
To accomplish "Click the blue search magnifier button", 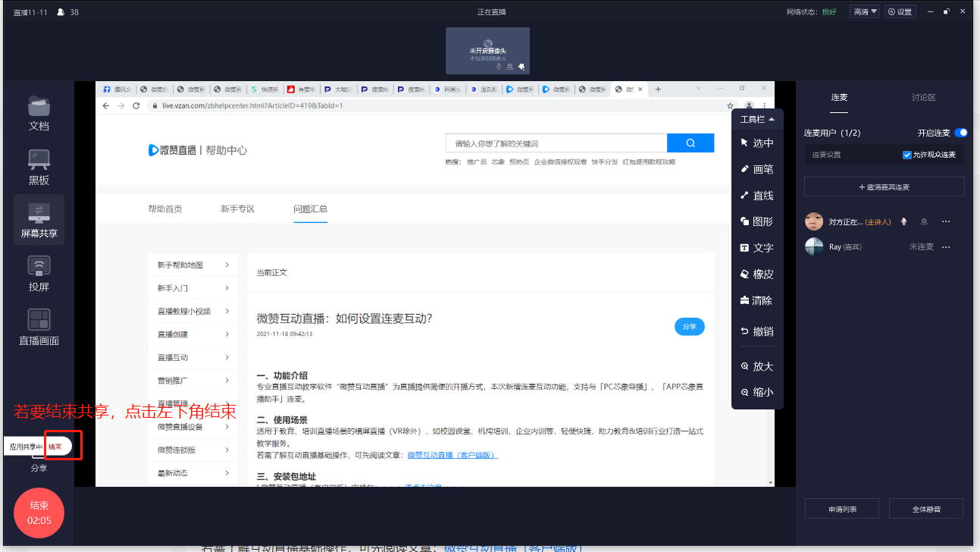I will coord(690,143).
